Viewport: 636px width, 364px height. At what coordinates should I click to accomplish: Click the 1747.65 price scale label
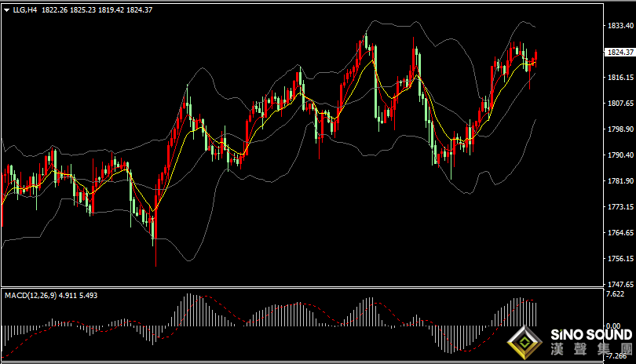[x=620, y=284]
